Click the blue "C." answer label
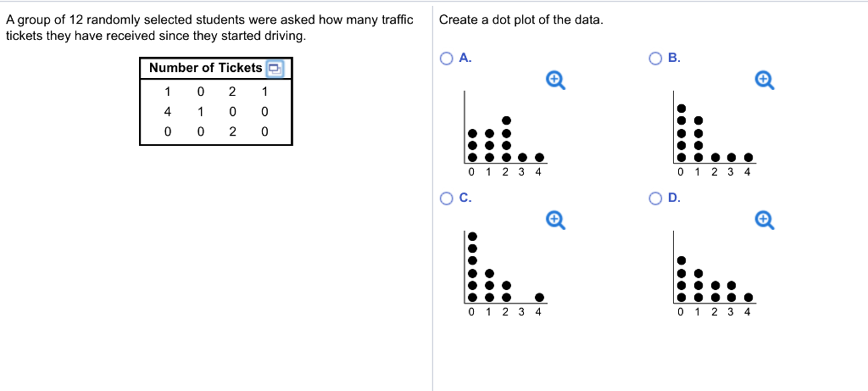868x391 pixels. click(465, 198)
